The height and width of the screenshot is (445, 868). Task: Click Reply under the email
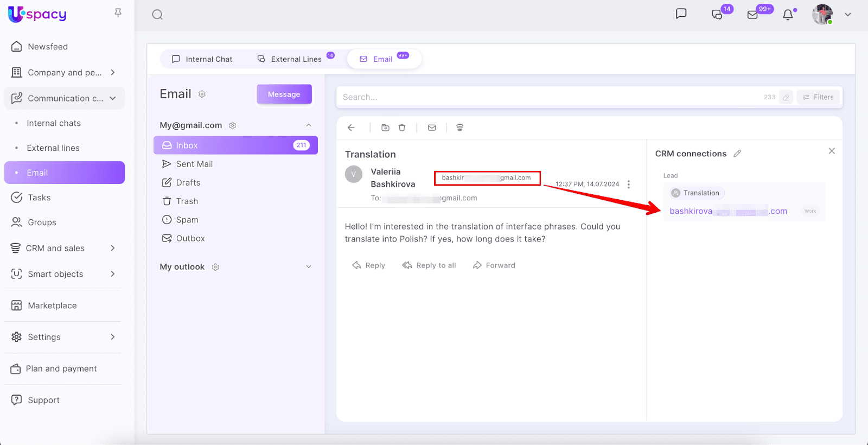click(x=369, y=265)
